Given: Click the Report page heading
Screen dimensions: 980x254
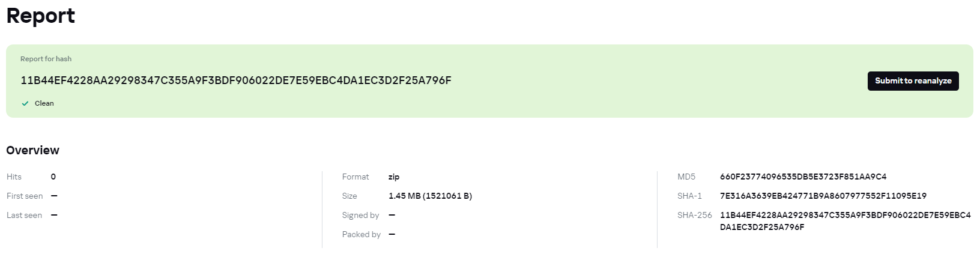Looking at the screenshot, I should click(x=41, y=16).
